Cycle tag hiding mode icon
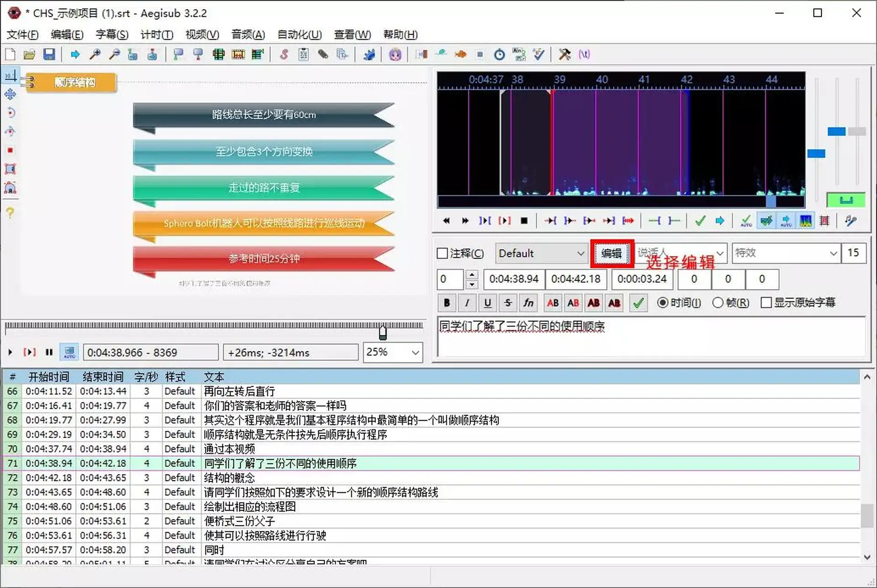The width and height of the screenshot is (877, 588). pos(584,55)
